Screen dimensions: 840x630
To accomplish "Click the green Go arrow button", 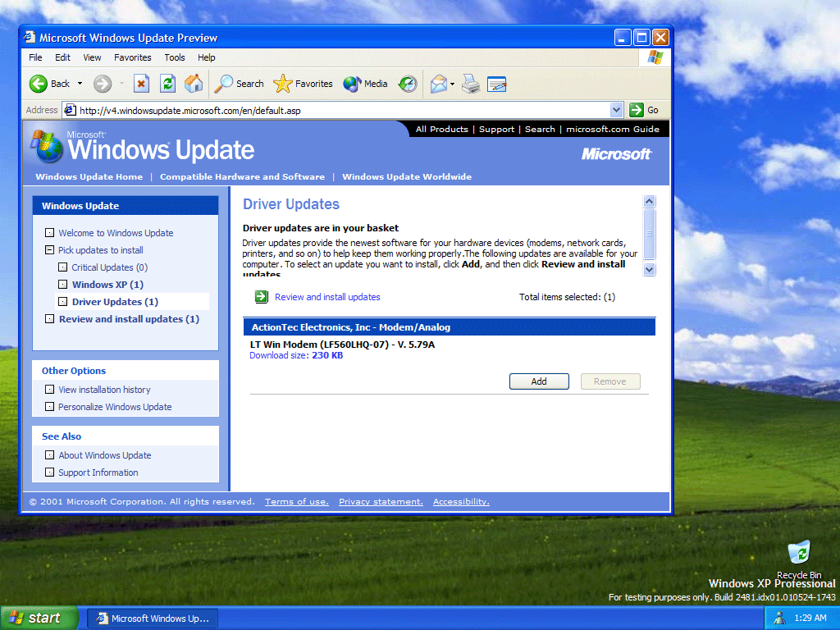I will [637, 110].
